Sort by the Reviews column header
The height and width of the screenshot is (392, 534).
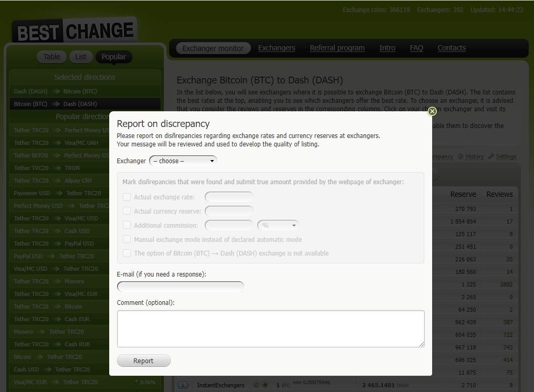click(x=499, y=194)
